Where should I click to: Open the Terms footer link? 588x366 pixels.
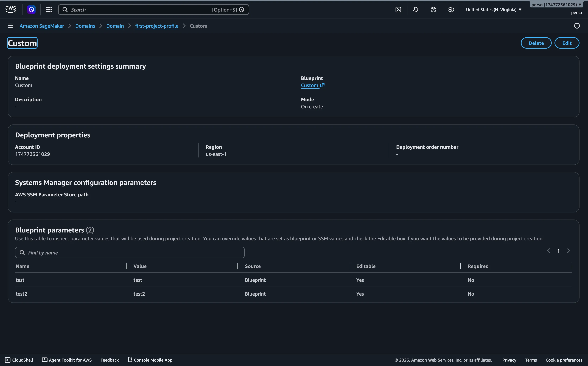point(531,360)
